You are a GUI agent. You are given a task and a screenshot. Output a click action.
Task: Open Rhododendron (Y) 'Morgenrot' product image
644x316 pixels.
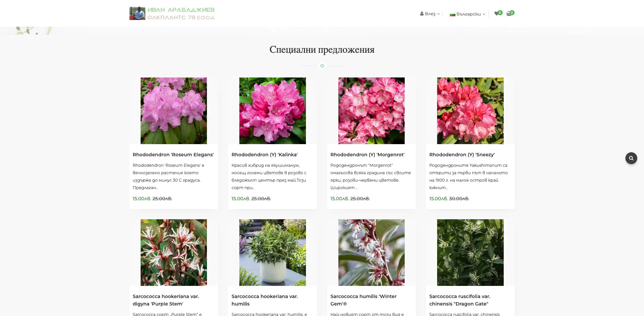(372, 111)
